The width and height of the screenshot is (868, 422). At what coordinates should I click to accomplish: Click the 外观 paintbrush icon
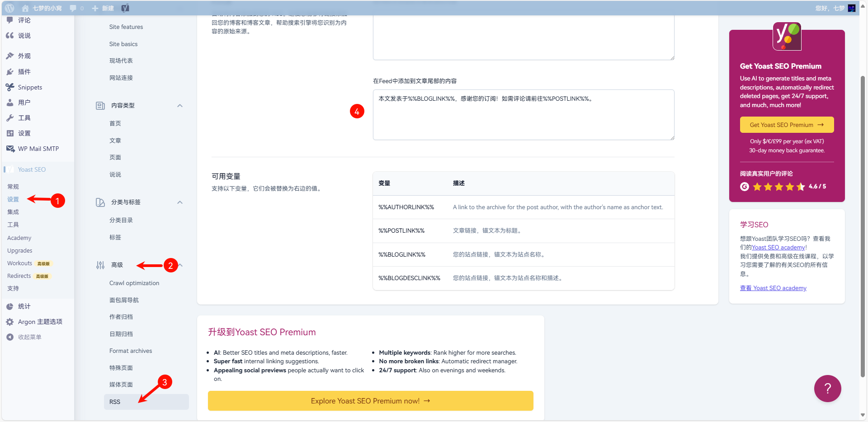[x=10, y=56]
